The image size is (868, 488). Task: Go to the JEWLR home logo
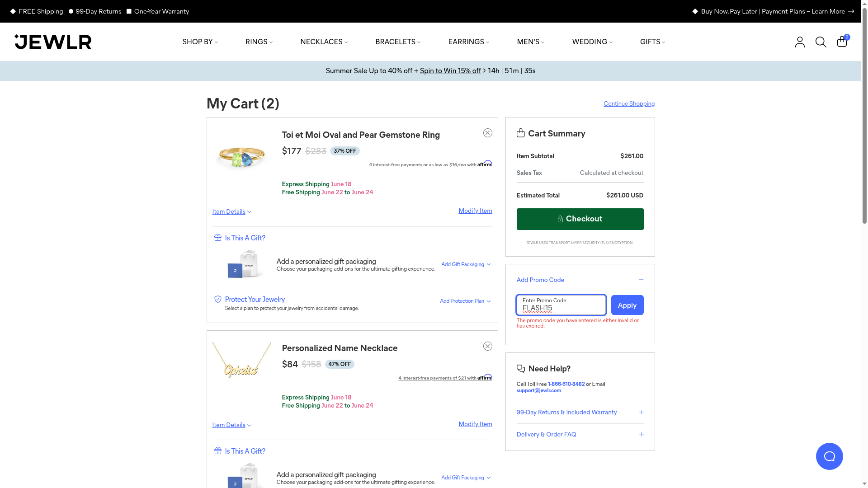53,42
